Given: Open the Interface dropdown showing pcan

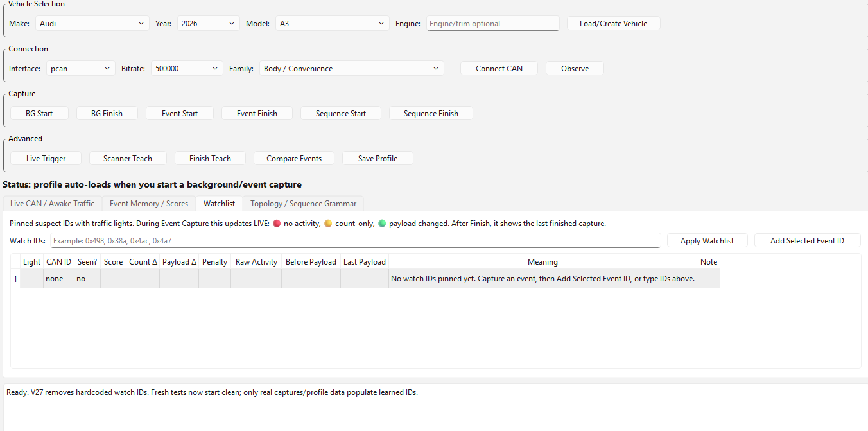Looking at the screenshot, I should [81, 69].
